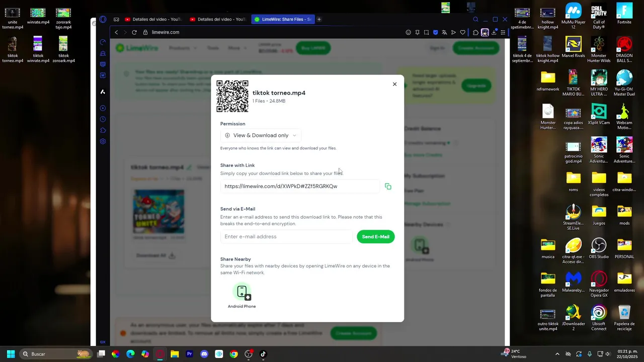Open Discord from the taskbar
Image resolution: width=644 pixels, height=362 pixels.
coord(204,354)
